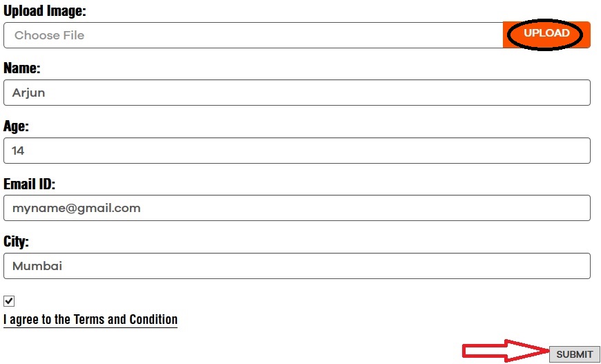
Task: Click the "Choose File" placeholder text
Action: [x=49, y=35]
